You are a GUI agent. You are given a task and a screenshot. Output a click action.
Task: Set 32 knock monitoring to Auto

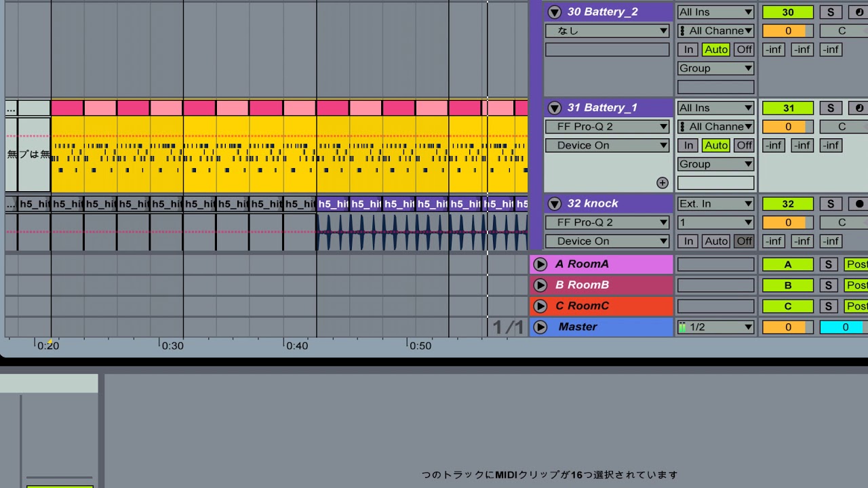pos(716,241)
